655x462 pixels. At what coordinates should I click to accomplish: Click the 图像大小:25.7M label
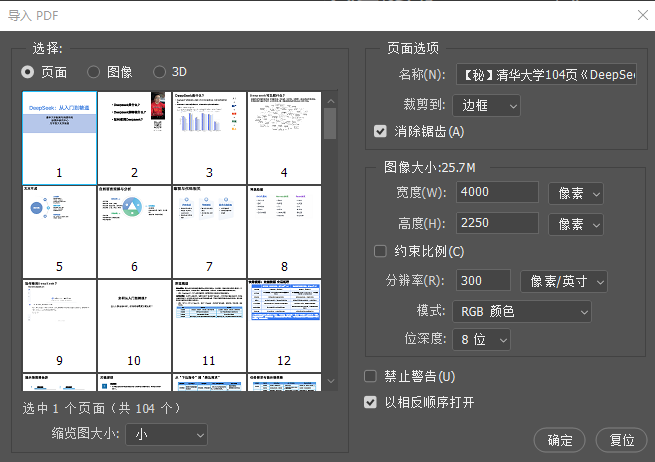429,168
